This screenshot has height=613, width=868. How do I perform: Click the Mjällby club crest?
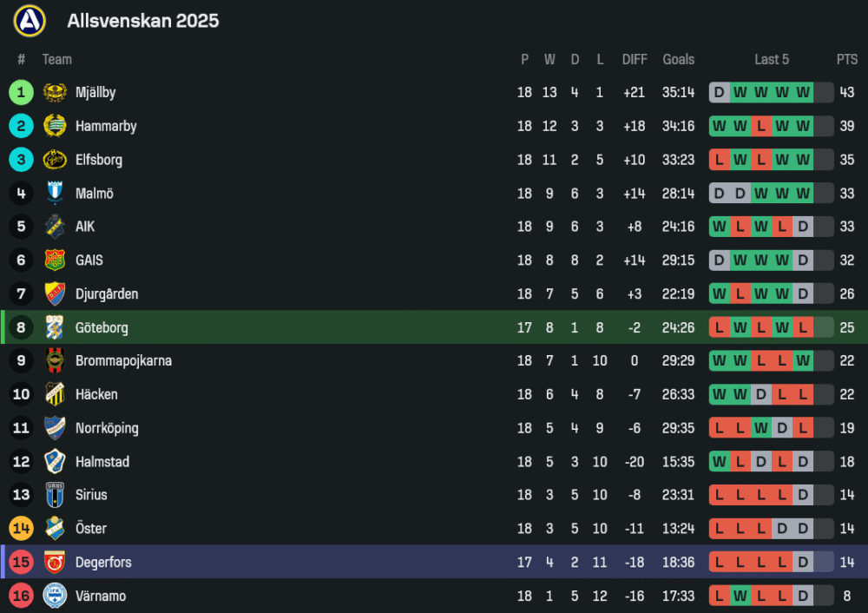55,93
